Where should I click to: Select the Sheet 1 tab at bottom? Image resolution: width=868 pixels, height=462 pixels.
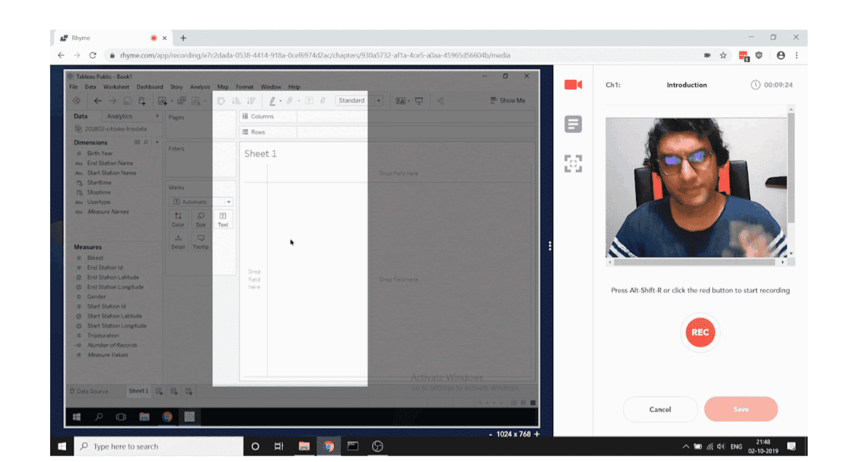pos(138,392)
